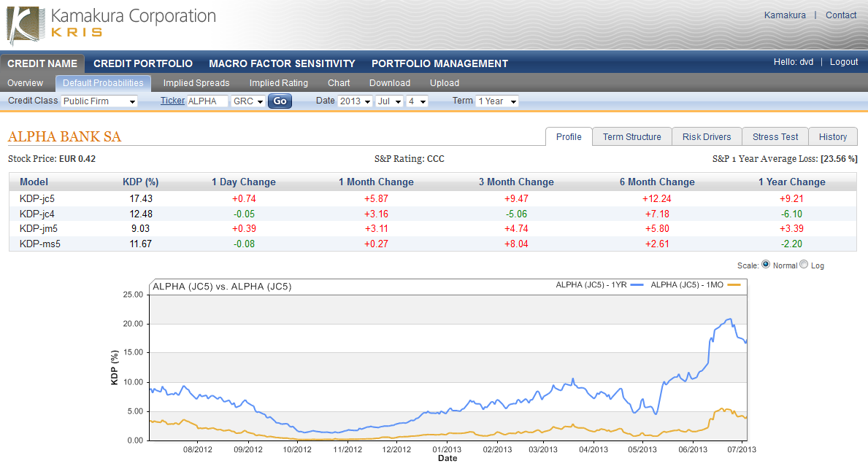Click the ALPHA BANK SA company title

(64, 136)
